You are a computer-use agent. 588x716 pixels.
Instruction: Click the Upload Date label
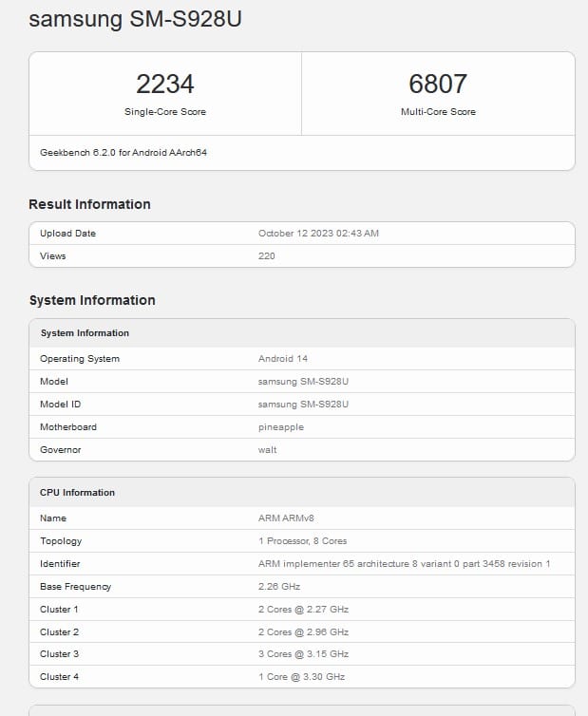coord(67,234)
